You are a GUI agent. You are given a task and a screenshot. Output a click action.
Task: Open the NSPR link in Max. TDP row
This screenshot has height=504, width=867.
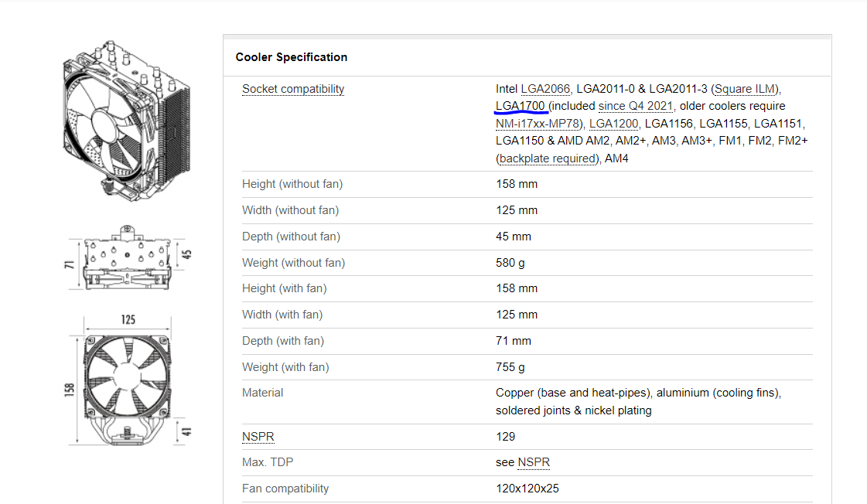[534, 462]
